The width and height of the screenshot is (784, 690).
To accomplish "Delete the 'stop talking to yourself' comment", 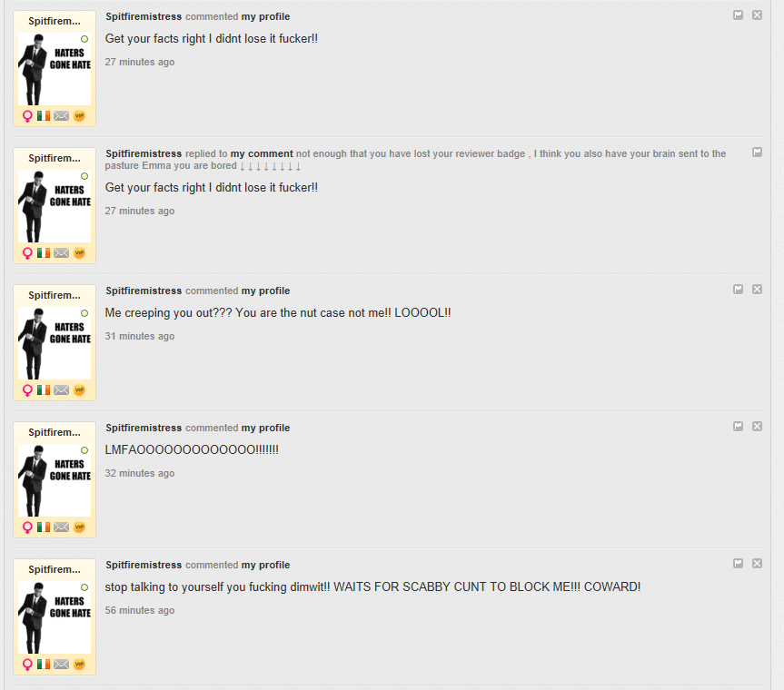I will [757, 563].
